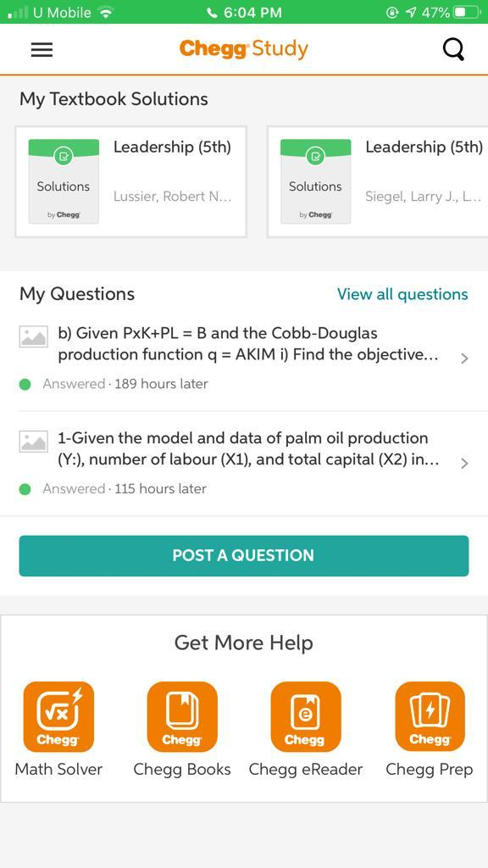Open the Chegg Books app icon
The width and height of the screenshot is (488, 868).
[x=182, y=715]
